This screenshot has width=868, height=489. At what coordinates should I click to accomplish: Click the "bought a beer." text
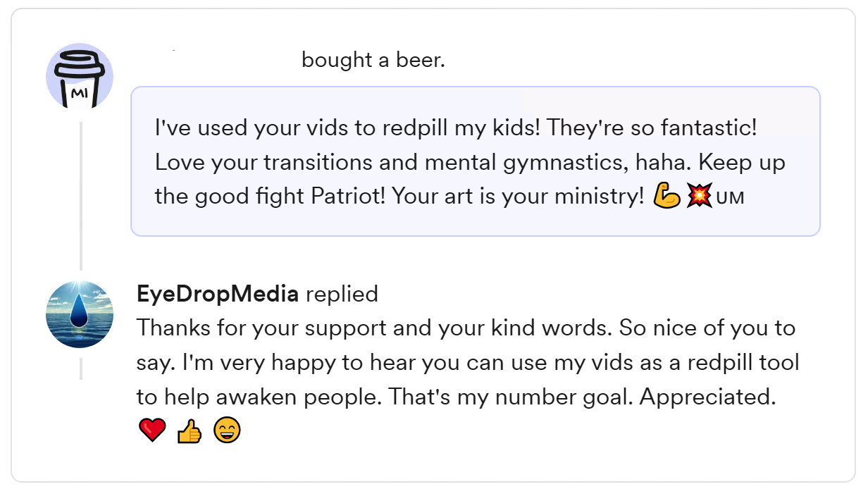click(373, 61)
